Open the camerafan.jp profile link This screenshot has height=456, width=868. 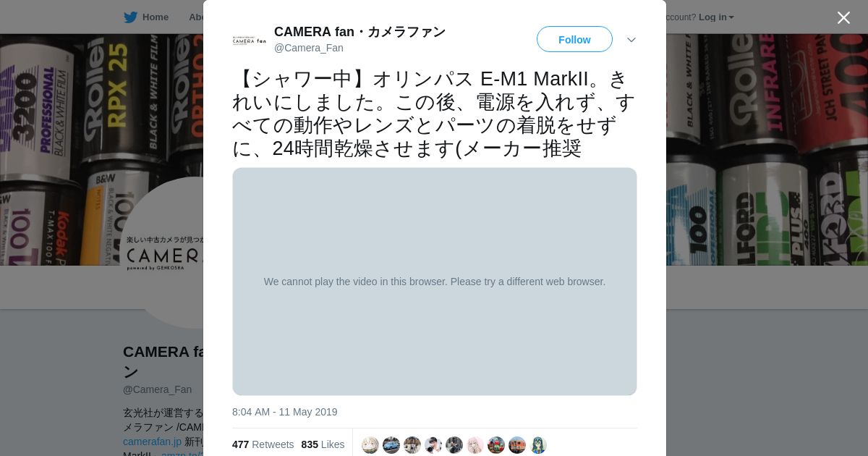pos(152,442)
